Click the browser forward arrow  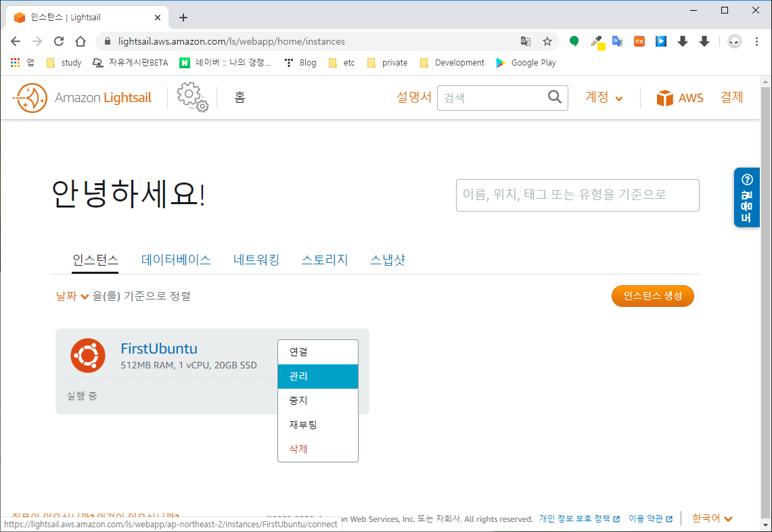point(37,41)
